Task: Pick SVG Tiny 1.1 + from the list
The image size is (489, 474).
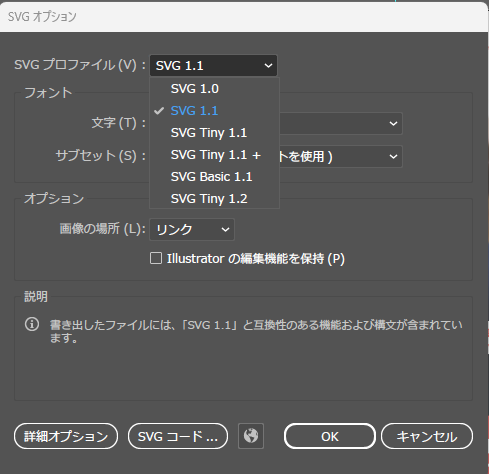Action: pyautogui.click(x=214, y=155)
